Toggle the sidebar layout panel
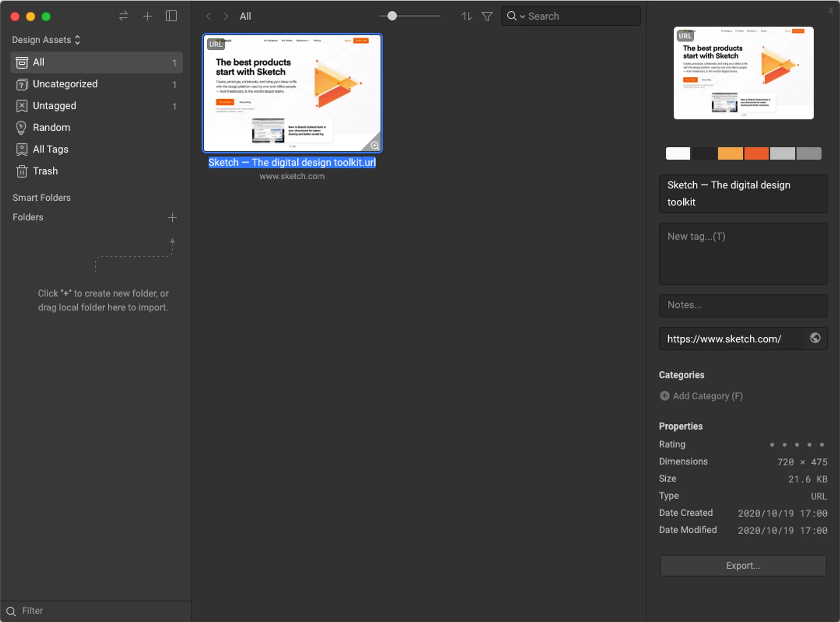This screenshot has width=840, height=622. click(x=171, y=16)
